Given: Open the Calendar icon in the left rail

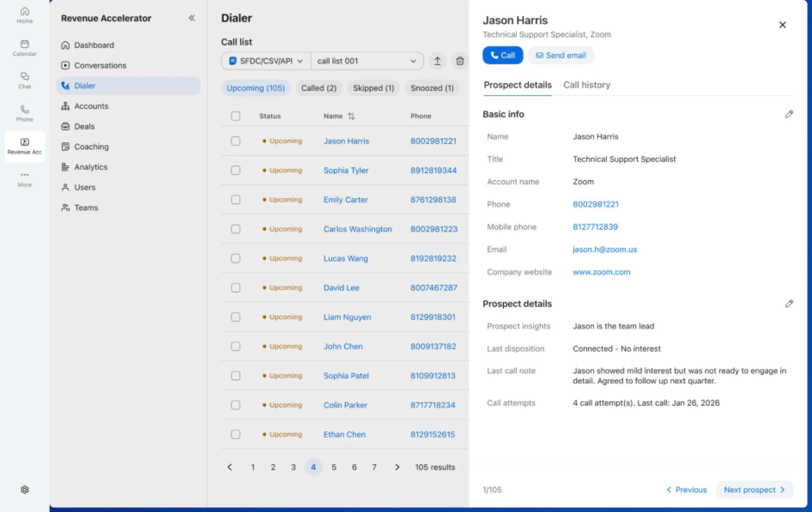Looking at the screenshot, I should (x=24, y=48).
